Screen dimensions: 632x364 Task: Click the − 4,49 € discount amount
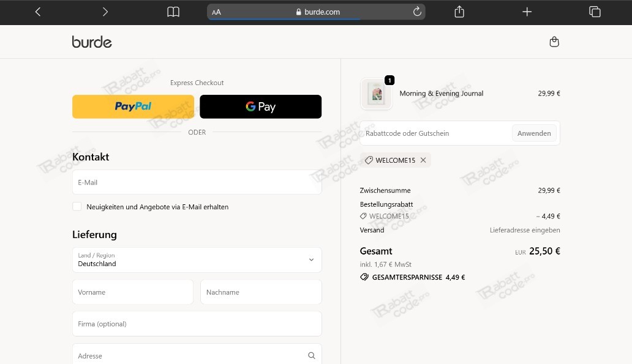click(x=548, y=216)
